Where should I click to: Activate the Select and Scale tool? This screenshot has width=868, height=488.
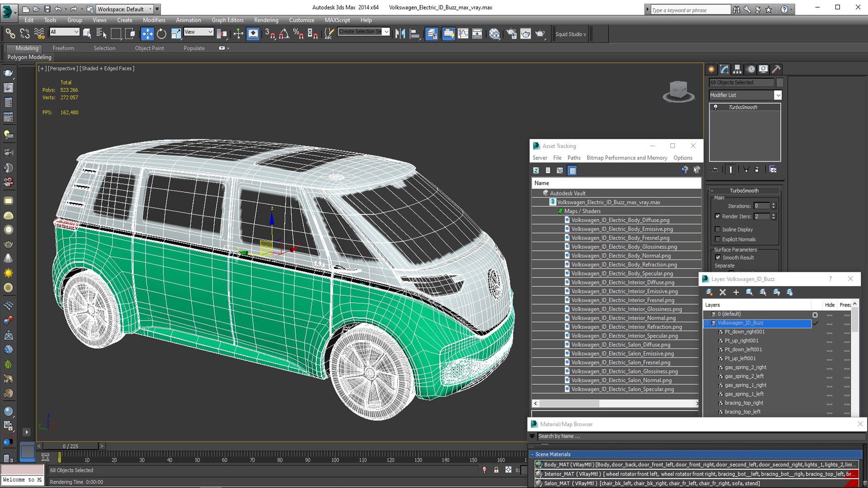[x=176, y=33]
